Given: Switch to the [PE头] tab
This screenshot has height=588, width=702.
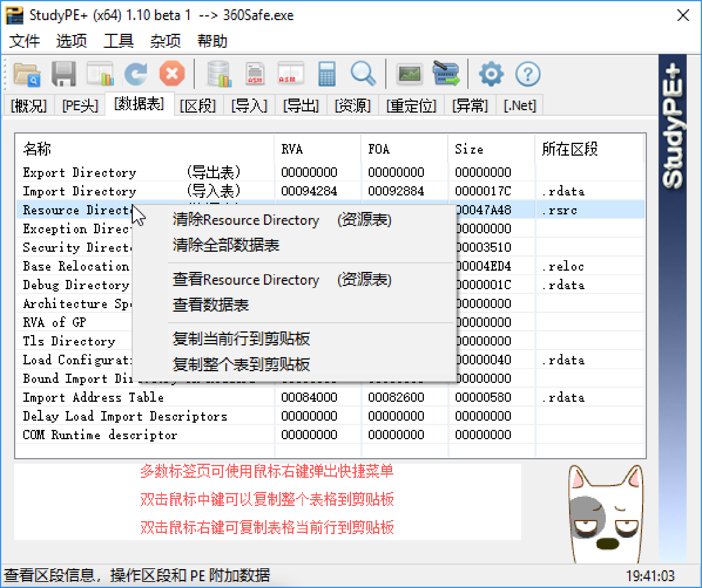Looking at the screenshot, I should tap(80, 106).
